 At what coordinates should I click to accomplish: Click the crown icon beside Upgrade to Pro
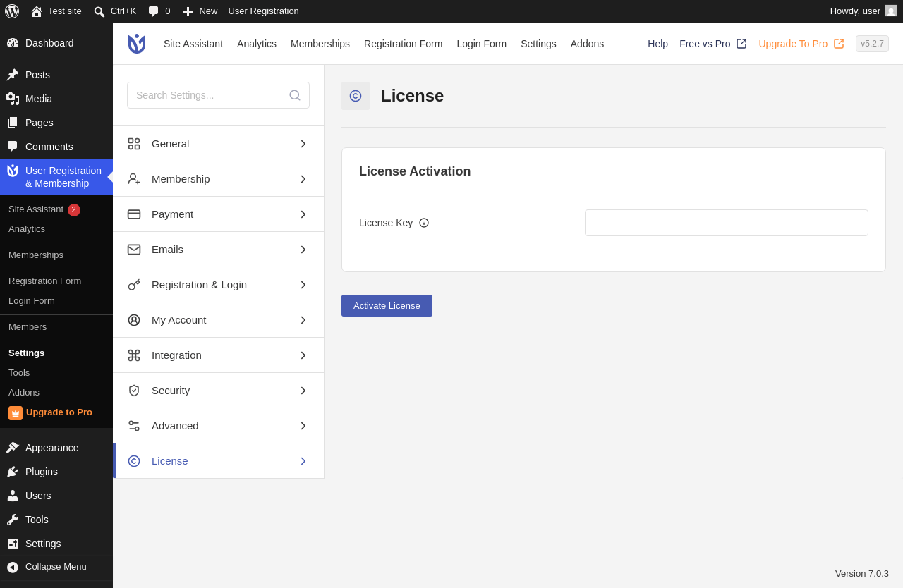click(x=16, y=413)
